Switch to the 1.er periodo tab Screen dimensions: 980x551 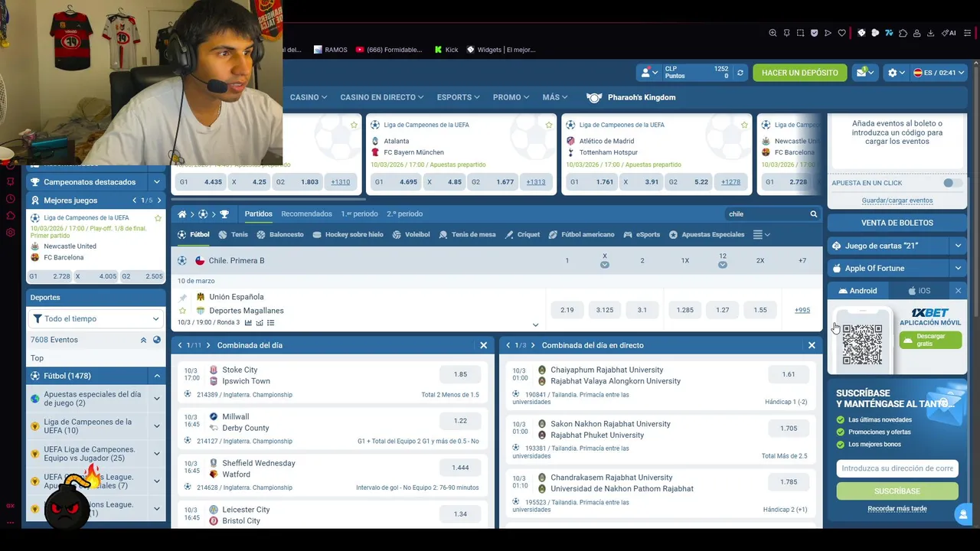pos(359,214)
